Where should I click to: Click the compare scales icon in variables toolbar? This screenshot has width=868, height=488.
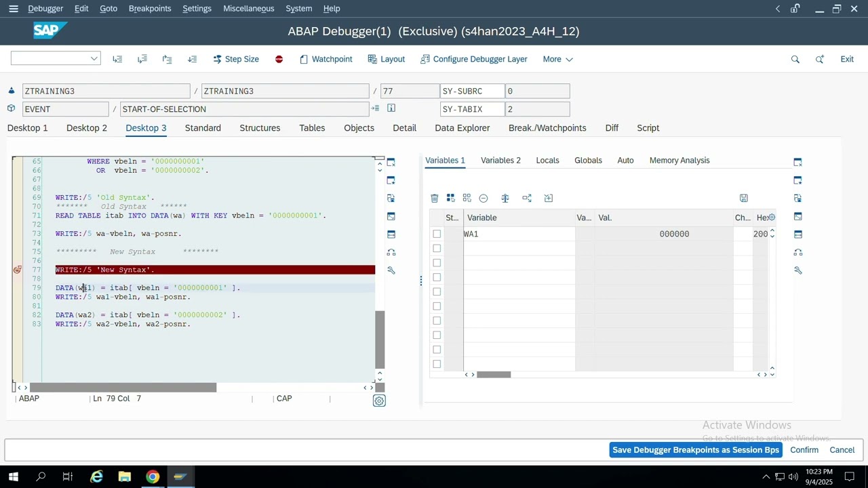[x=505, y=198]
